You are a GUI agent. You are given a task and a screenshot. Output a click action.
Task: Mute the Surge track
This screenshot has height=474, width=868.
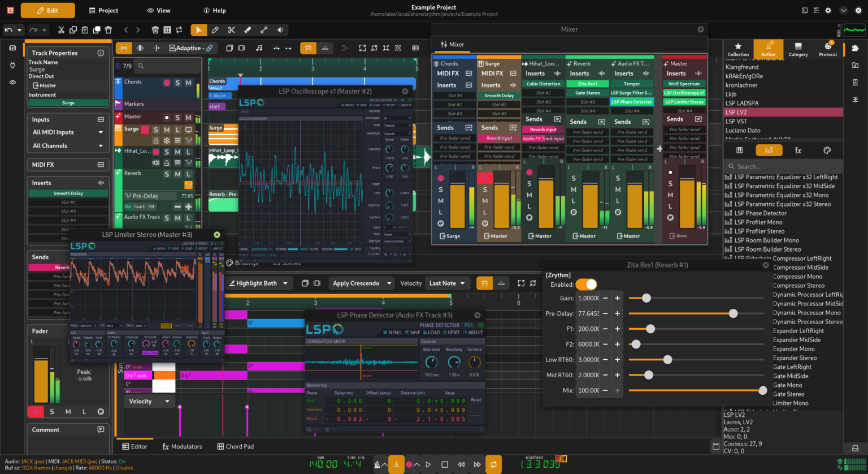(167, 130)
